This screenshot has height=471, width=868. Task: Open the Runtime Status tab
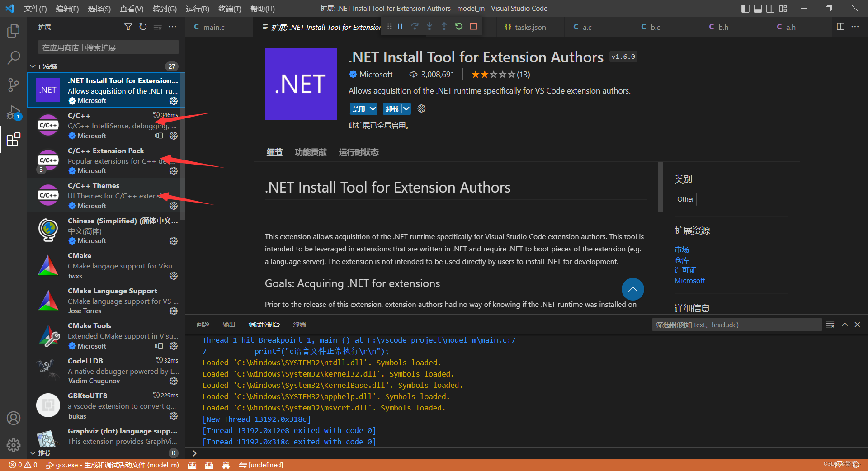point(359,152)
